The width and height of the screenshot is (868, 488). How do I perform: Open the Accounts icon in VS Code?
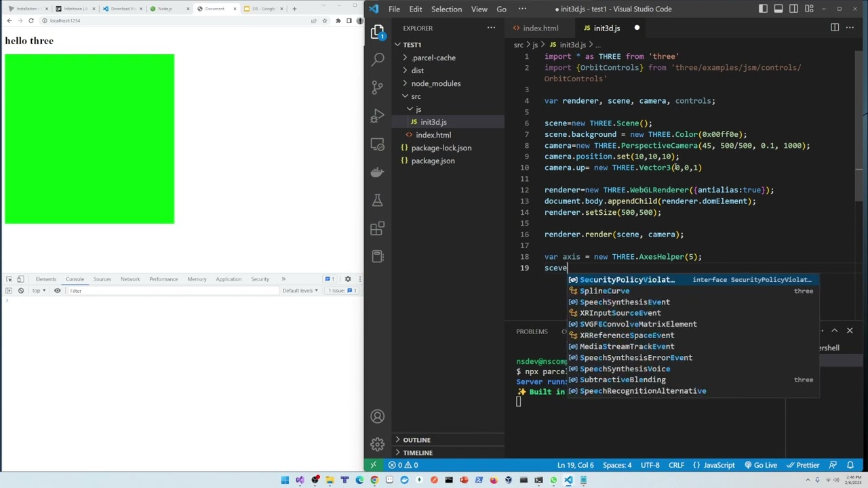[x=378, y=417]
